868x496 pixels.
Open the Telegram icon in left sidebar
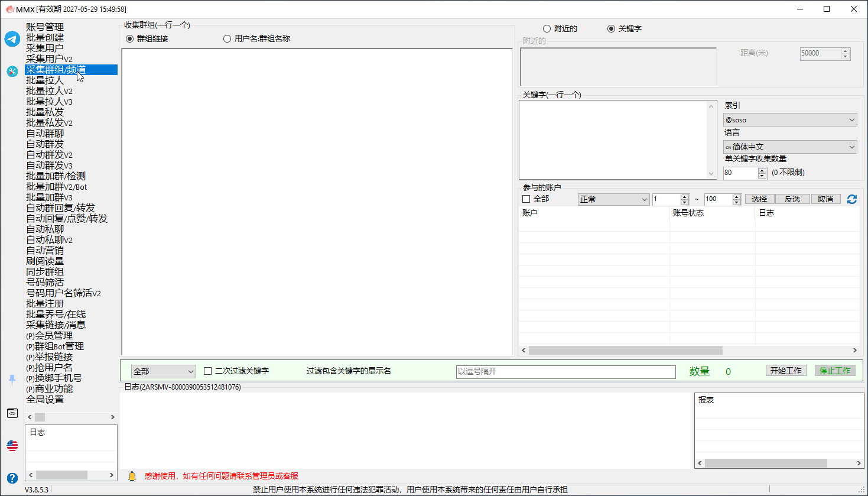click(x=12, y=39)
